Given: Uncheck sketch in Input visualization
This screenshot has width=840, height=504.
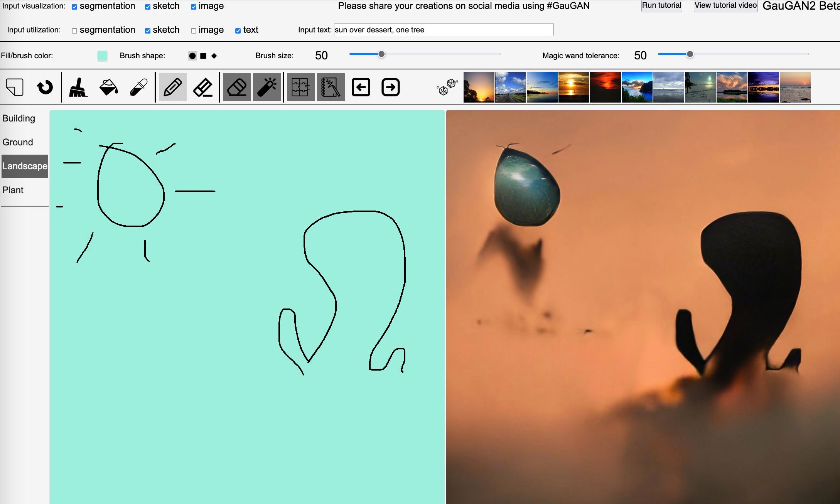Looking at the screenshot, I should click(148, 7).
